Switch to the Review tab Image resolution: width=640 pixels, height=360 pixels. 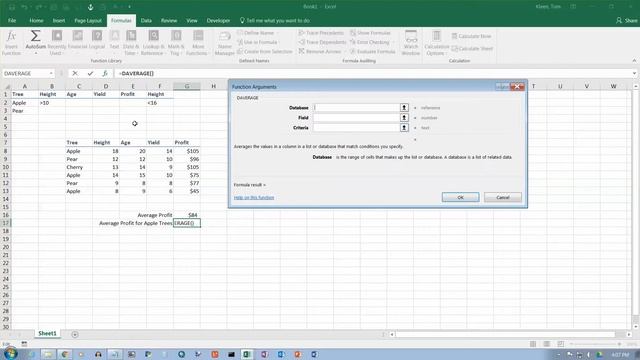(x=169, y=20)
